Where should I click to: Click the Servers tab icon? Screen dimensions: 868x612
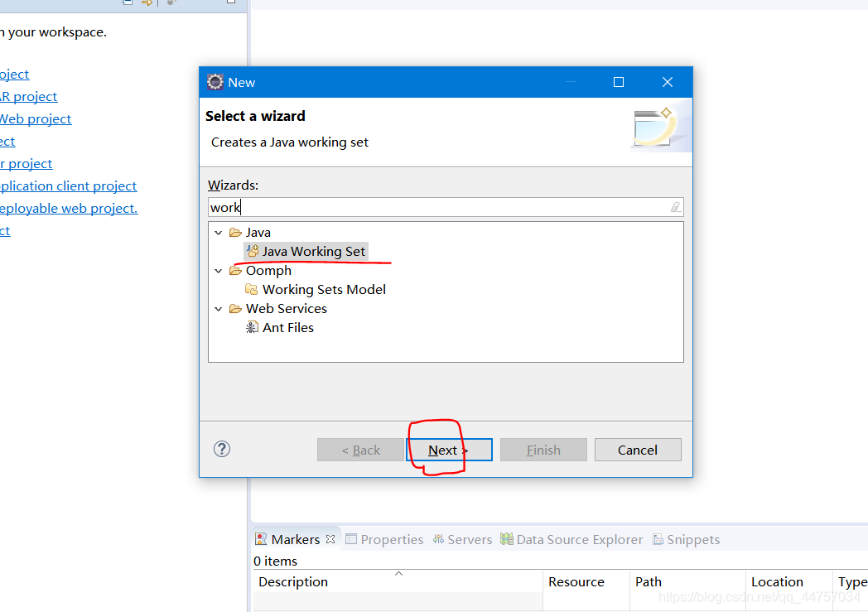click(x=438, y=539)
